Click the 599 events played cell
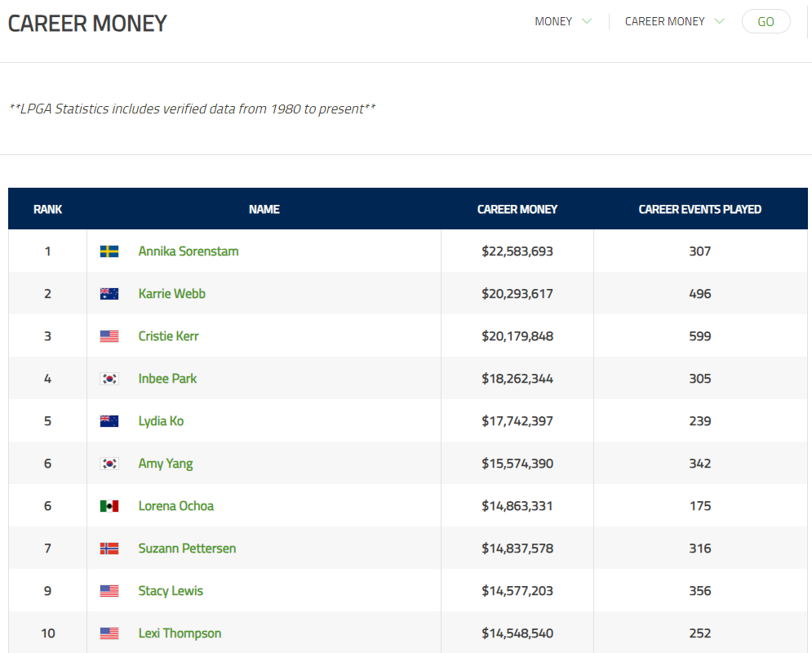The image size is (812, 653). click(x=699, y=336)
